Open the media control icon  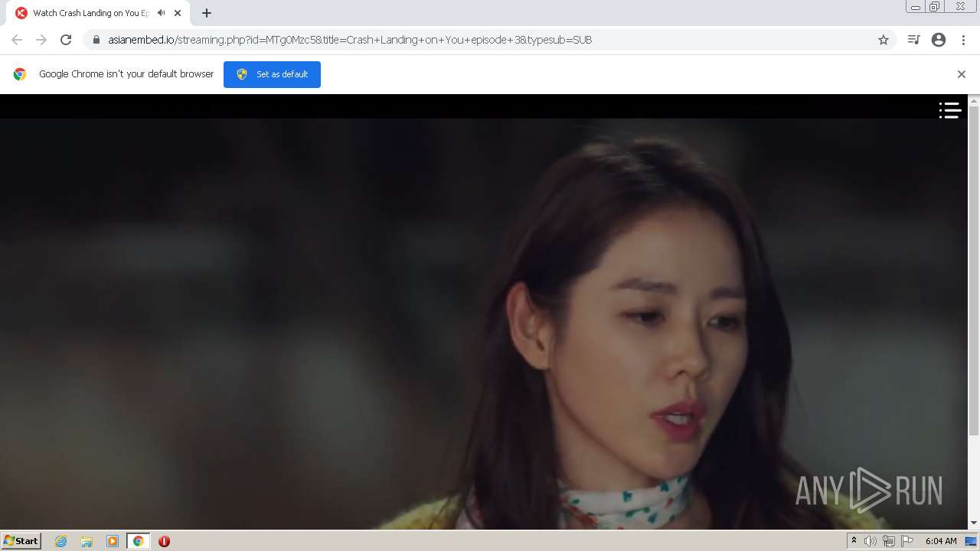[913, 40]
